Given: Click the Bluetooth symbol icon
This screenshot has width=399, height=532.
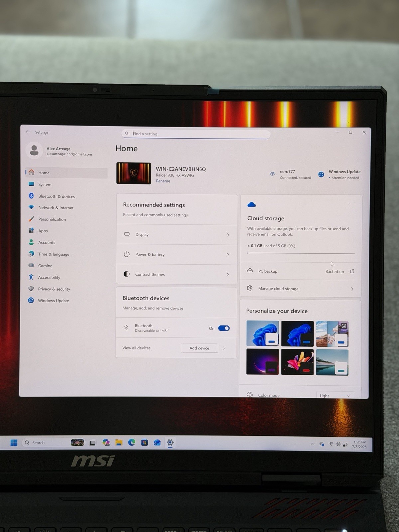Looking at the screenshot, I should point(126,328).
